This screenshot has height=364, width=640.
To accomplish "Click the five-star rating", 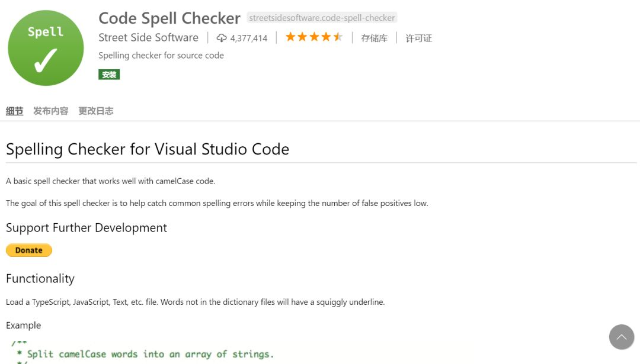I will [314, 37].
